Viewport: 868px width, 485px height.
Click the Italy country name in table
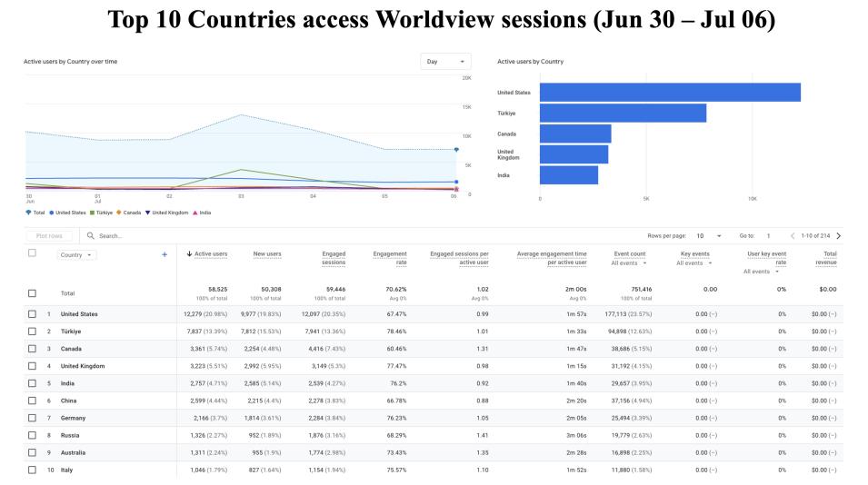coord(66,470)
